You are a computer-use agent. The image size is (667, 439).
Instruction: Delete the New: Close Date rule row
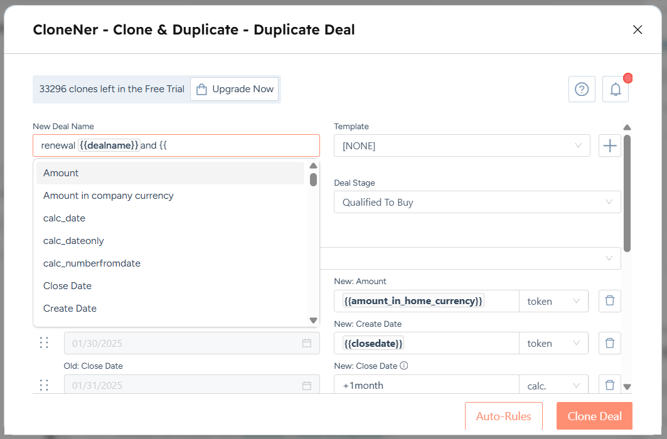610,385
